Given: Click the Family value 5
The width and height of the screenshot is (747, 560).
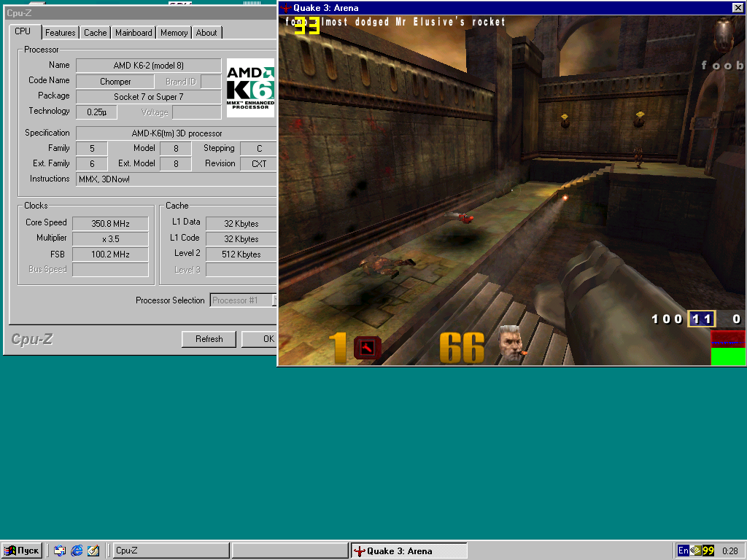Looking at the screenshot, I should [92, 149].
